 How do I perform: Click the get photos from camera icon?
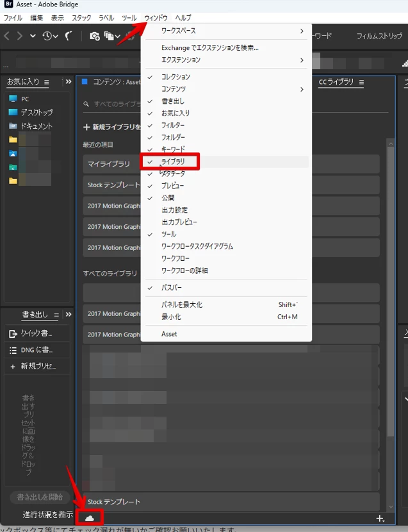tap(95, 36)
